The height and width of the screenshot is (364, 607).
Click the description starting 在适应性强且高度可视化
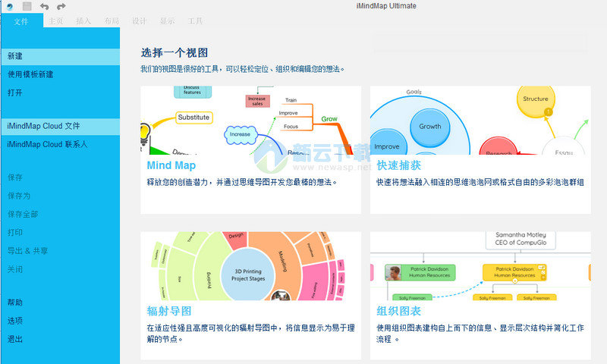pyautogui.click(x=251, y=334)
